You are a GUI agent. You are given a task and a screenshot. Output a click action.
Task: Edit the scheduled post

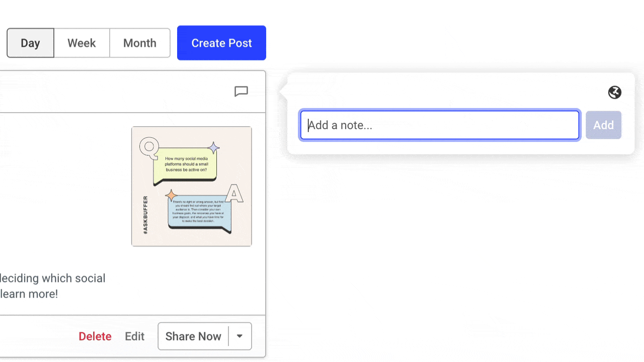[x=134, y=336]
